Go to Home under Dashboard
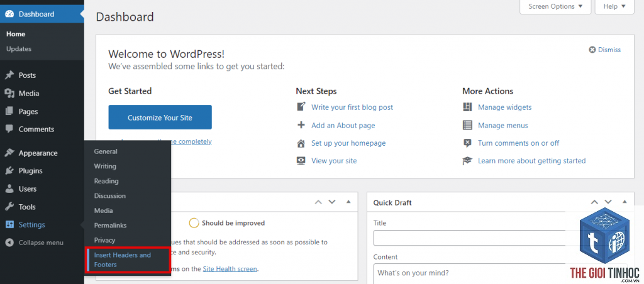The width and height of the screenshot is (644, 284). pos(16,34)
